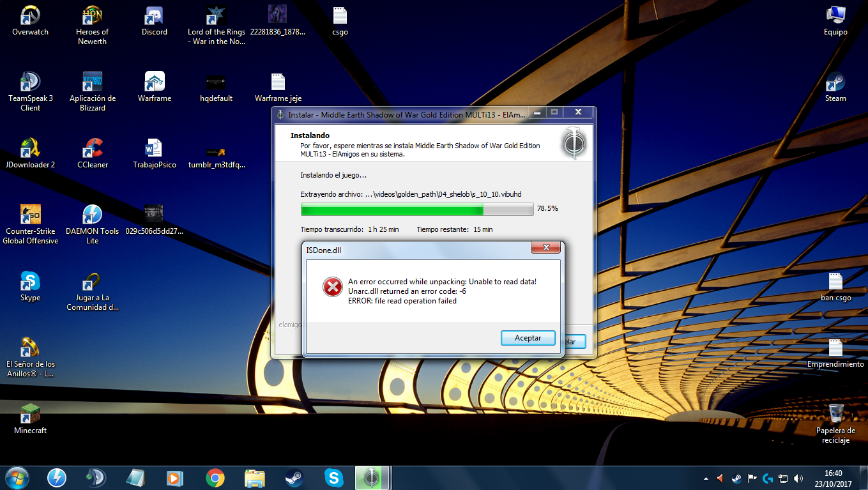
Task: Open Steam from the taskbar
Action: click(294, 478)
